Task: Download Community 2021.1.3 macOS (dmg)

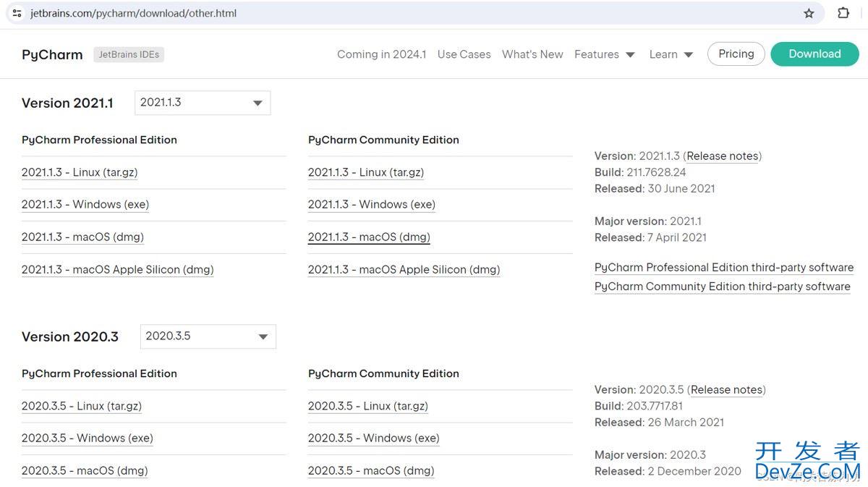Action: coord(369,237)
